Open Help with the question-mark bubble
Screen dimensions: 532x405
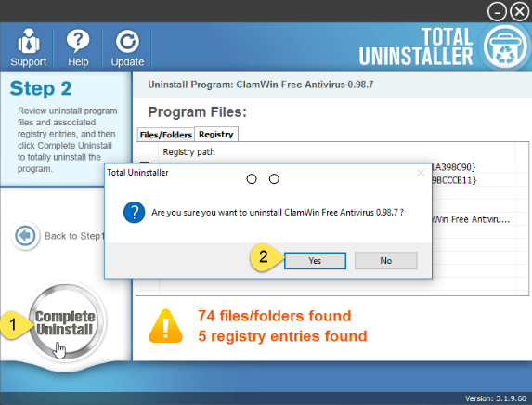(78, 41)
